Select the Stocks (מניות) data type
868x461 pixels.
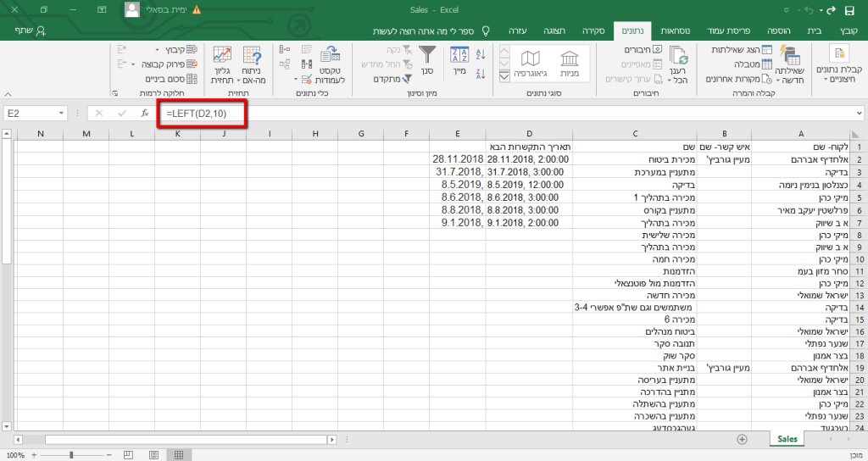point(569,64)
